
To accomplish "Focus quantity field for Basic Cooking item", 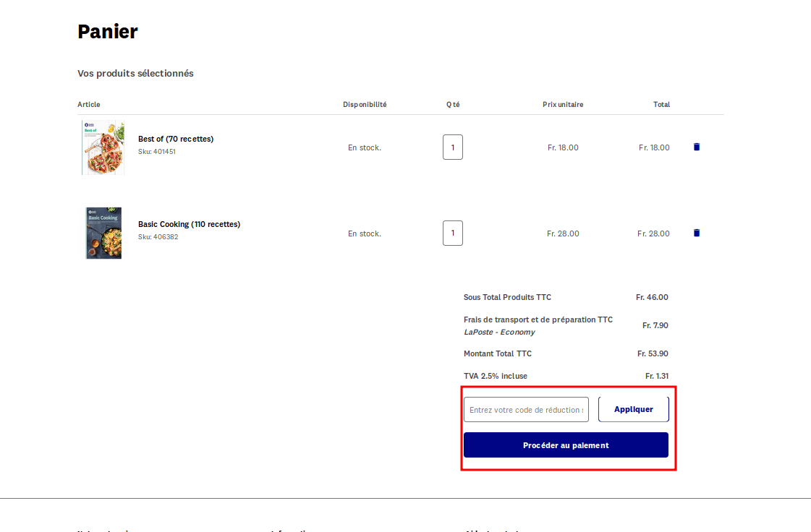I will pos(453,233).
